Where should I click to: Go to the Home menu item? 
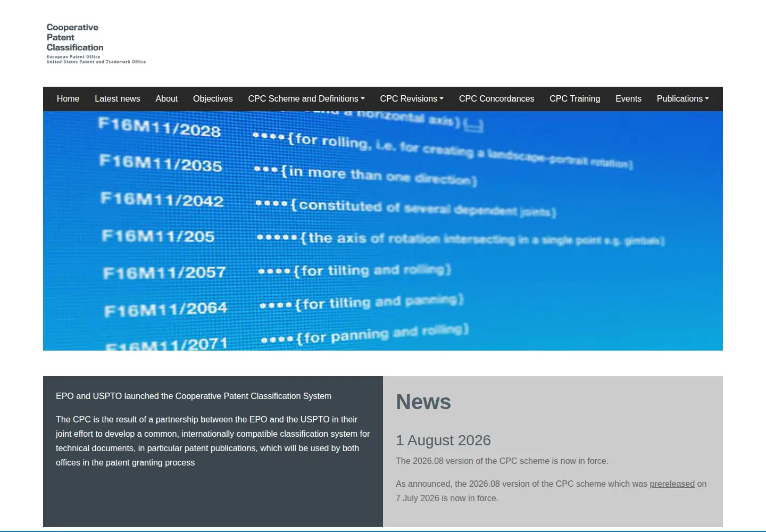[x=68, y=99]
